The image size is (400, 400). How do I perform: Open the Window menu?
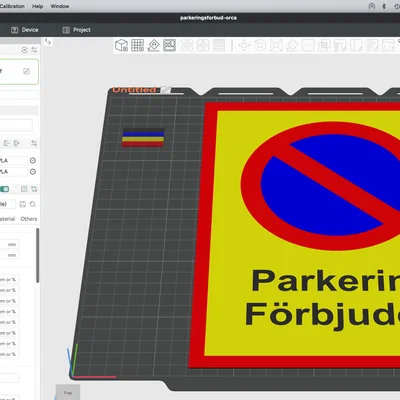tap(60, 6)
